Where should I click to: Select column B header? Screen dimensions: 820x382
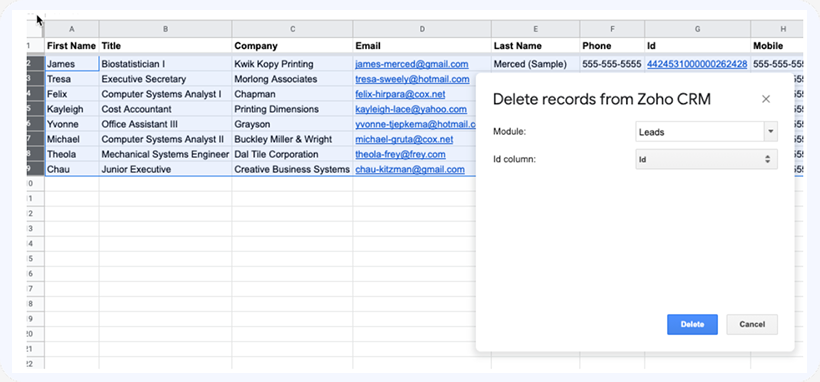(165, 29)
